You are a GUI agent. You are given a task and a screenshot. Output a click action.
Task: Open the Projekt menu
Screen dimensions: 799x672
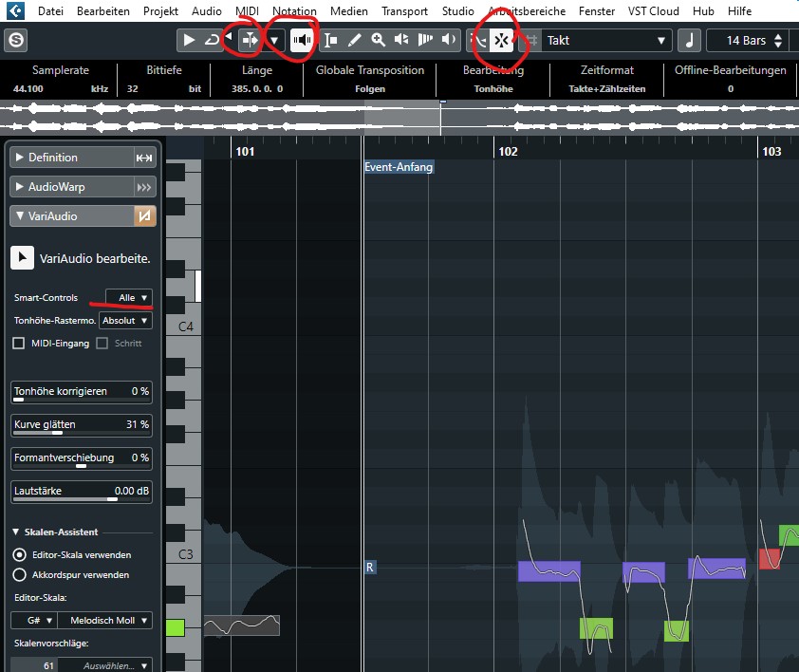coord(160,10)
